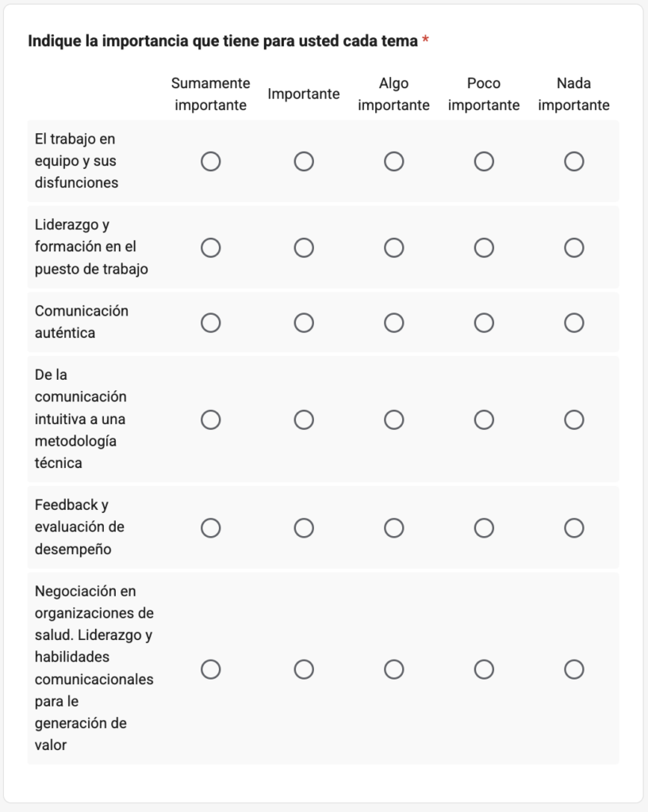Select Sumamente importante for El trabajo en equipo
The height and width of the screenshot is (812, 648).
[211, 162]
